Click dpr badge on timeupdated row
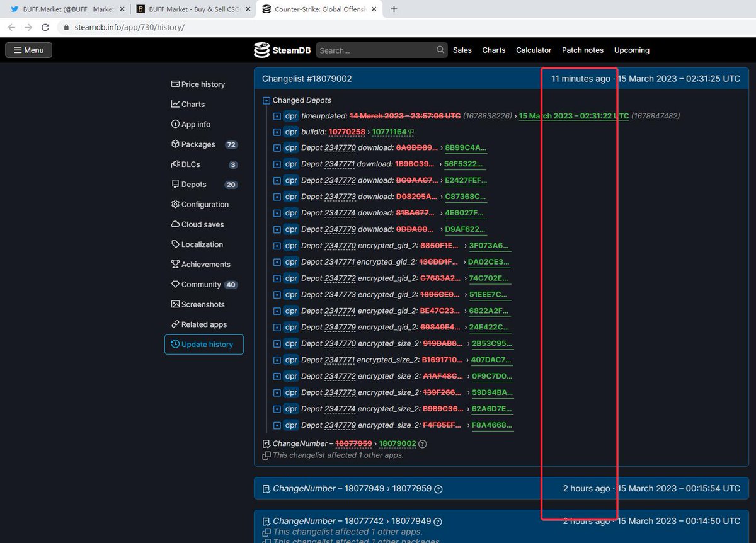 pyautogui.click(x=291, y=116)
